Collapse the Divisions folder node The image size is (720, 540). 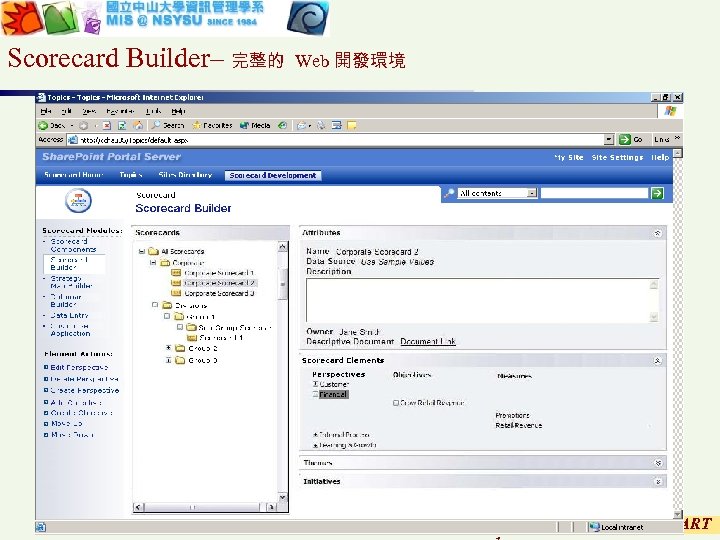click(x=155, y=305)
